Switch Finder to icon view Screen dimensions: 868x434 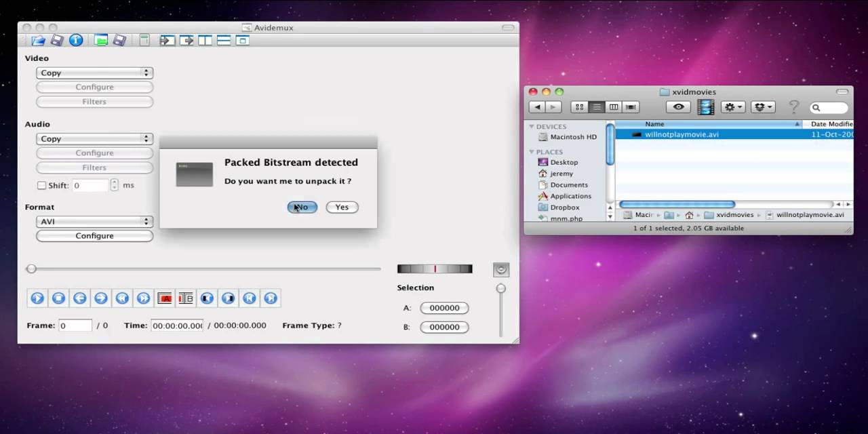(x=579, y=107)
